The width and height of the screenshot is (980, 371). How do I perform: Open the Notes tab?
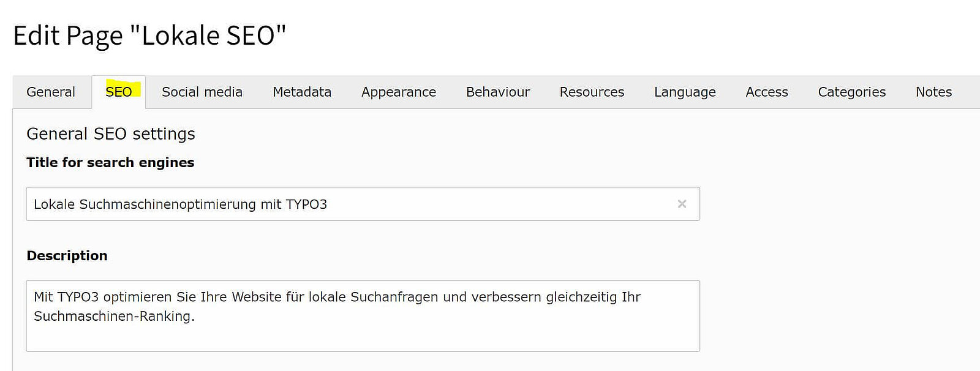tap(933, 92)
